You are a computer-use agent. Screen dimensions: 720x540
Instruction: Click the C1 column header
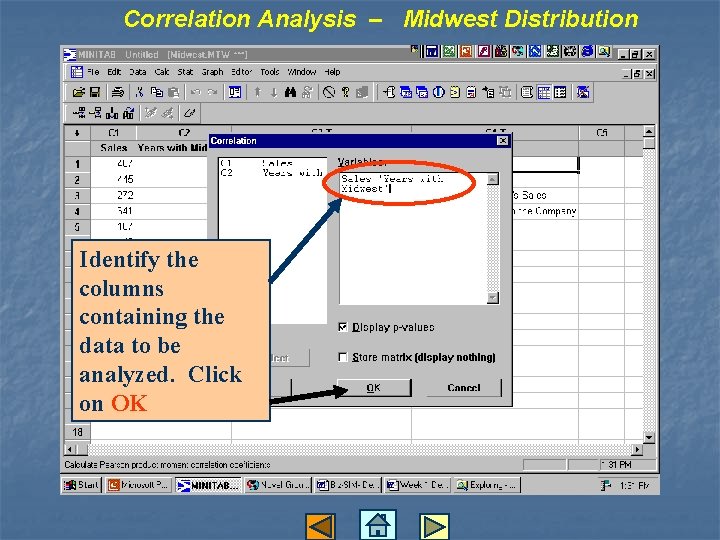[113, 133]
